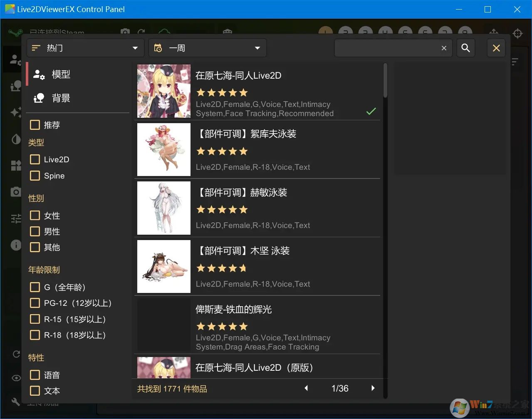
Task: Select the 模型 category tab
Action: coord(61,74)
